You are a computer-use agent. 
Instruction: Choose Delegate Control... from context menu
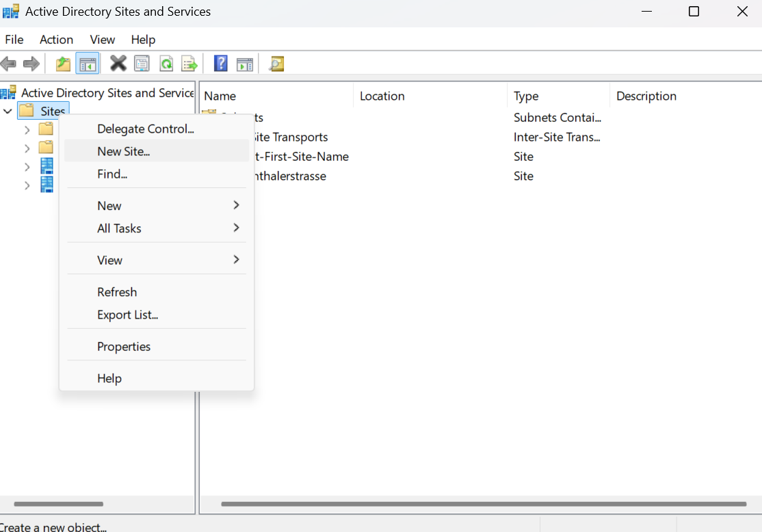157,129
